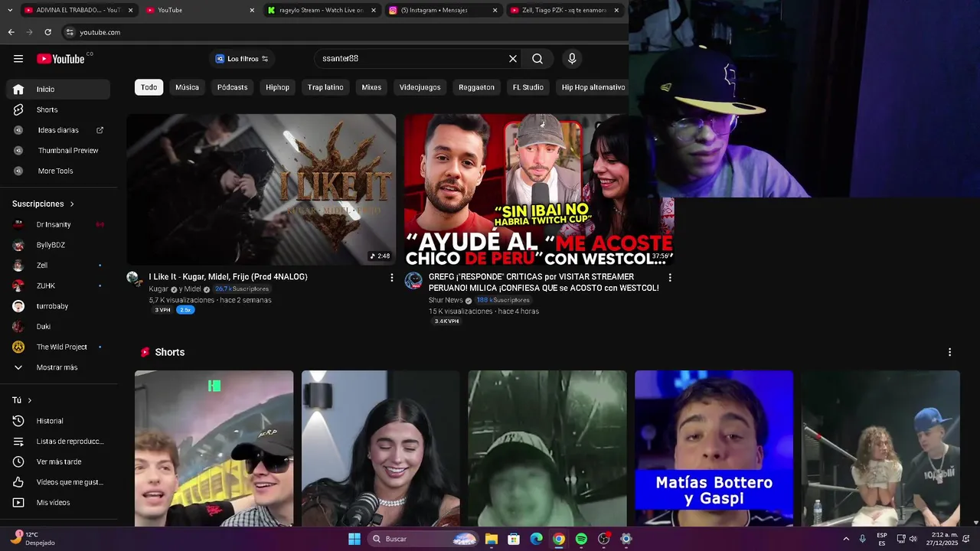
Task: Expand Suscripciones section chevron
Action: coord(72,204)
